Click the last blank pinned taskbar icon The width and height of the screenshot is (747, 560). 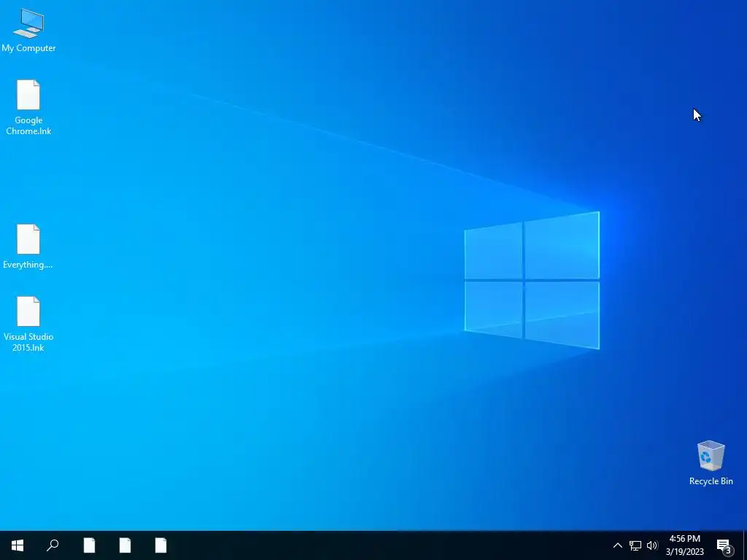pos(161,545)
